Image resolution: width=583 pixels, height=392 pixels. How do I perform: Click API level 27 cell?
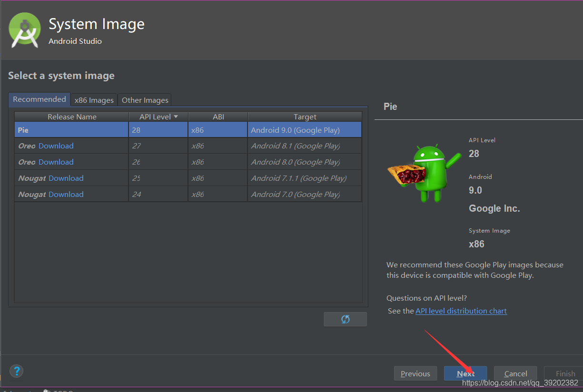(x=158, y=146)
